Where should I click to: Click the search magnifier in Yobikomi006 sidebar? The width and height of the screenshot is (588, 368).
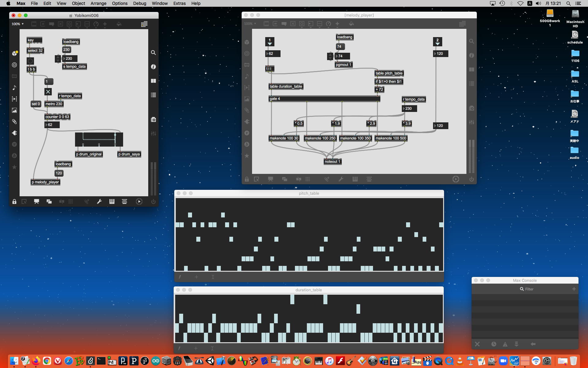click(153, 53)
